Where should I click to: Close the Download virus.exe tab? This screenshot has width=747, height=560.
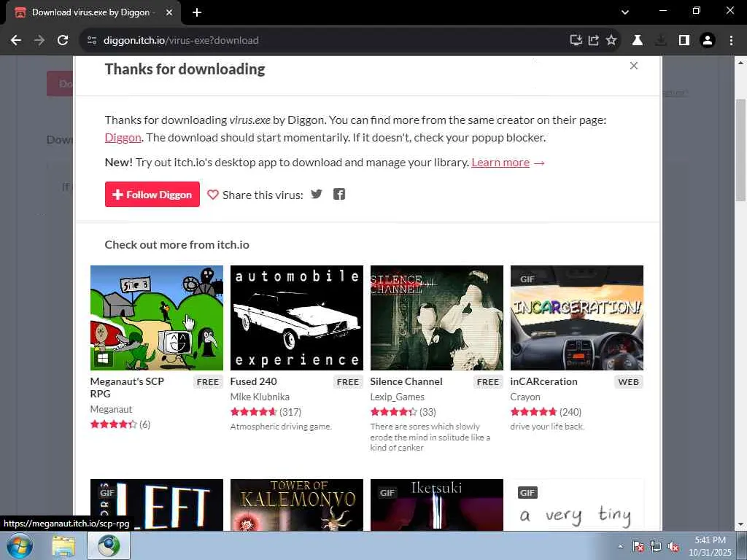(169, 12)
